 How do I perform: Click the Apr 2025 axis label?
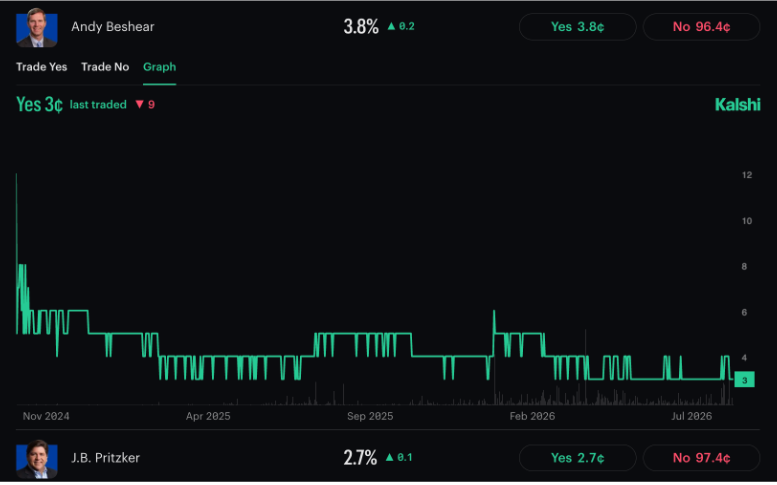[x=208, y=416]
